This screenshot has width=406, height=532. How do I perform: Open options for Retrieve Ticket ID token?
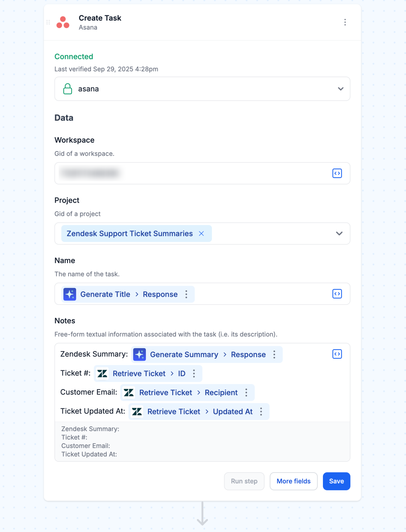pos(194,374)
